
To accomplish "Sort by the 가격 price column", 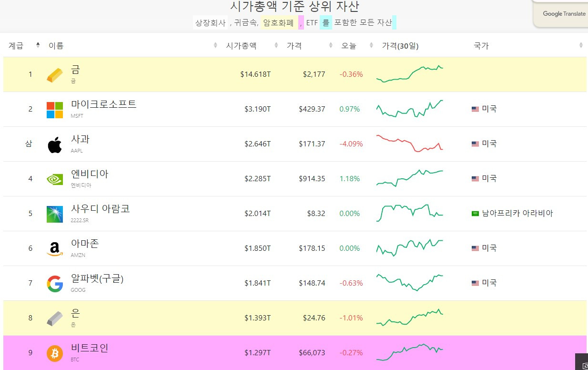I will tap(308, 46).
